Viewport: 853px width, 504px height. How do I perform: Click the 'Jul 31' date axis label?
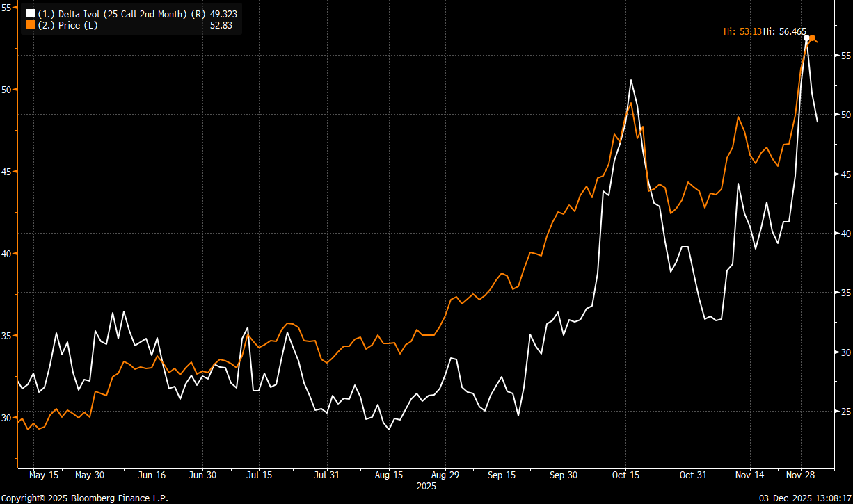pos(326,475)
